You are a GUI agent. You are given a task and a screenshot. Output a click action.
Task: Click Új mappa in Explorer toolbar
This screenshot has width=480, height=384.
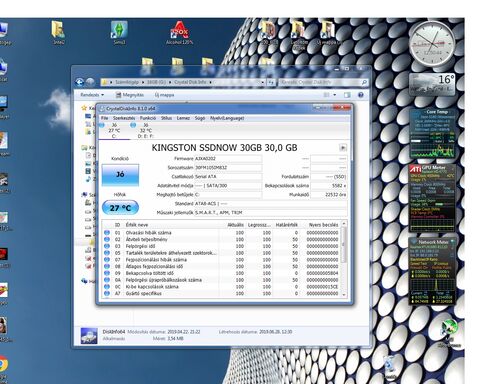164,95
